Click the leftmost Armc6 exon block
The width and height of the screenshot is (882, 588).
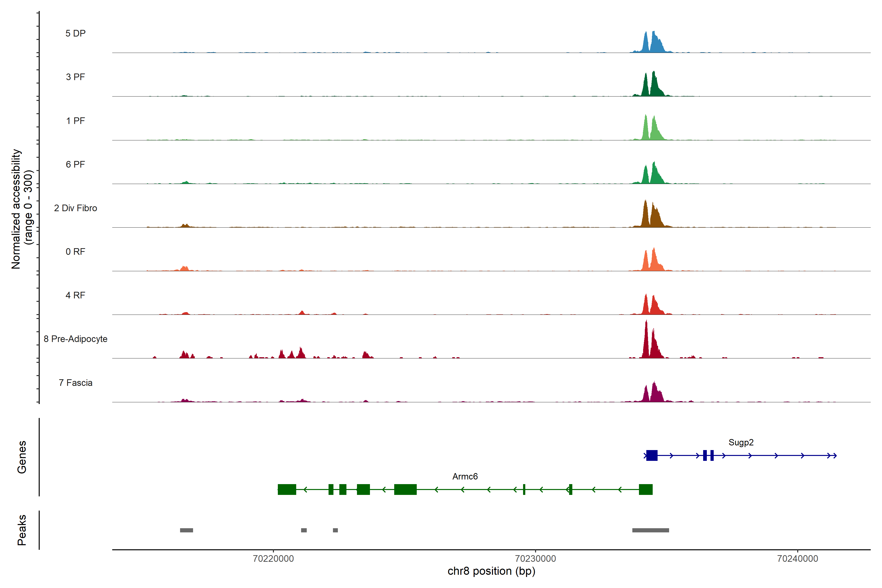[287, 489]
